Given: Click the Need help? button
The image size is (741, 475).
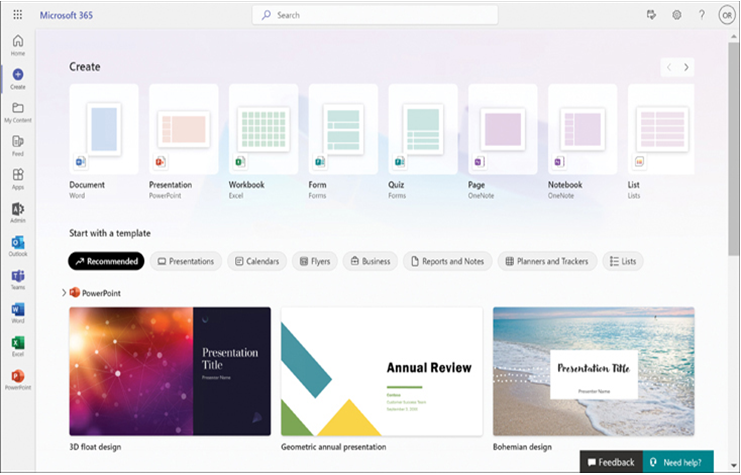Looking at the screenshot, I should tap(678, 462).
